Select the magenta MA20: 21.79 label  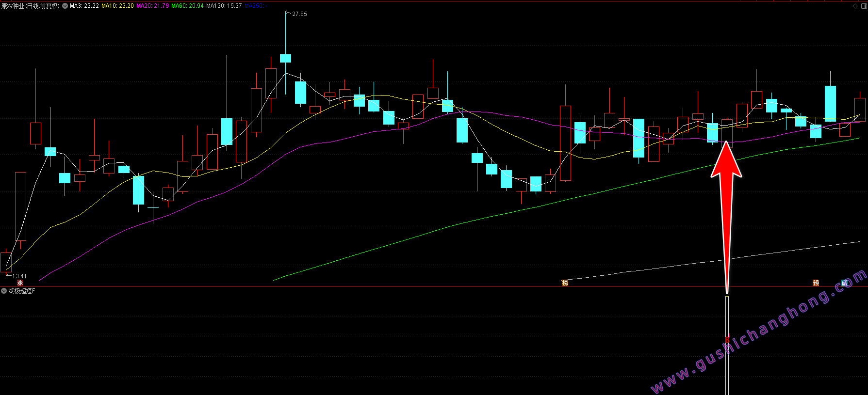[152, 6]
